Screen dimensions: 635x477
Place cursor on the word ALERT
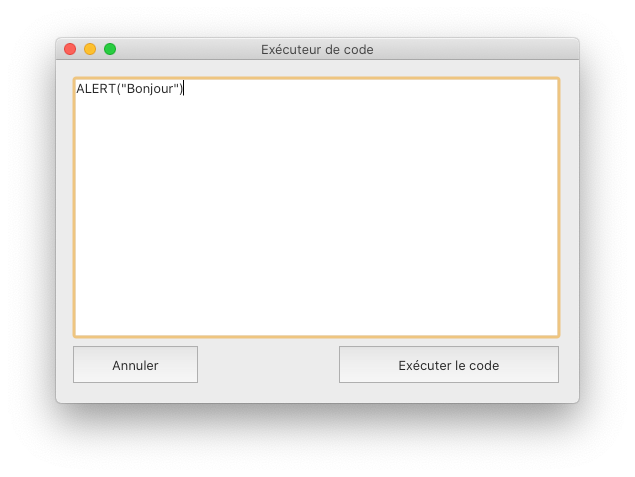(96, 89)
